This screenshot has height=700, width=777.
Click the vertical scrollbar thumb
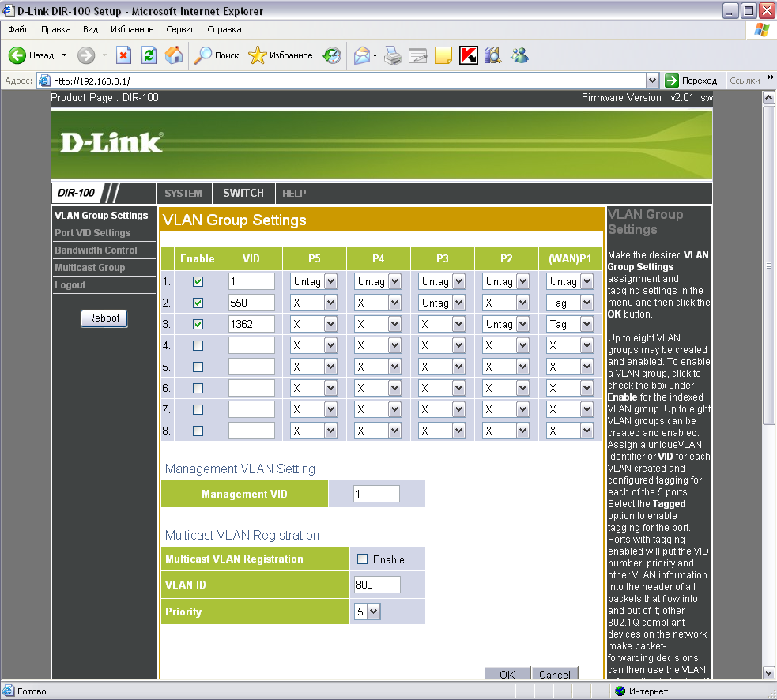coord(768,265)
